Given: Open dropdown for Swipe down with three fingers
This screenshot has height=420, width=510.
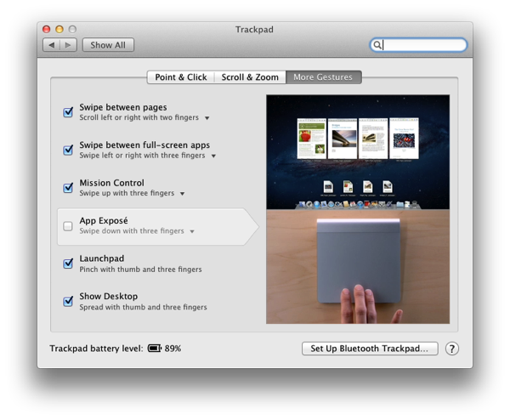Looking at the screenshot, I should [192, 231].
